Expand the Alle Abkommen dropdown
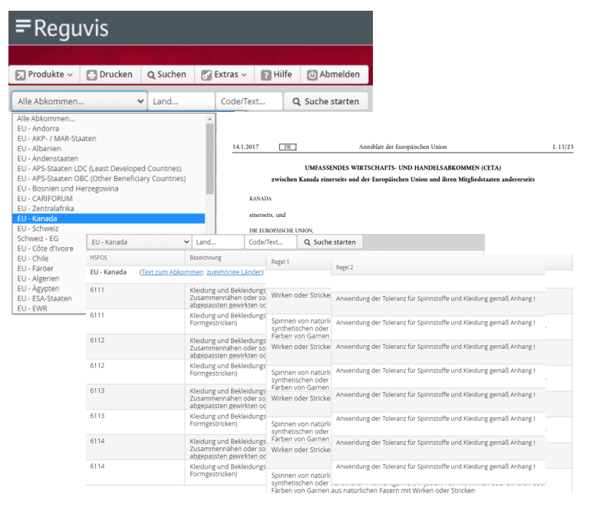 (78, 101)
